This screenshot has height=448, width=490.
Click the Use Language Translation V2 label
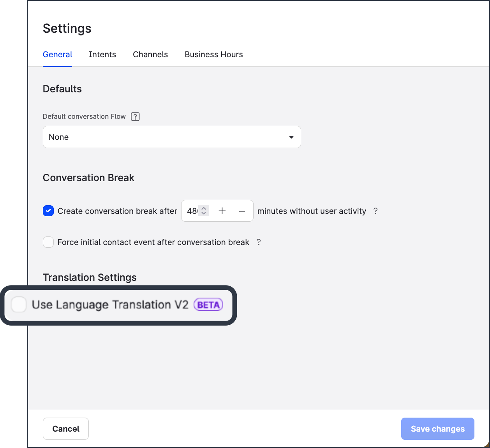[110, 305]
